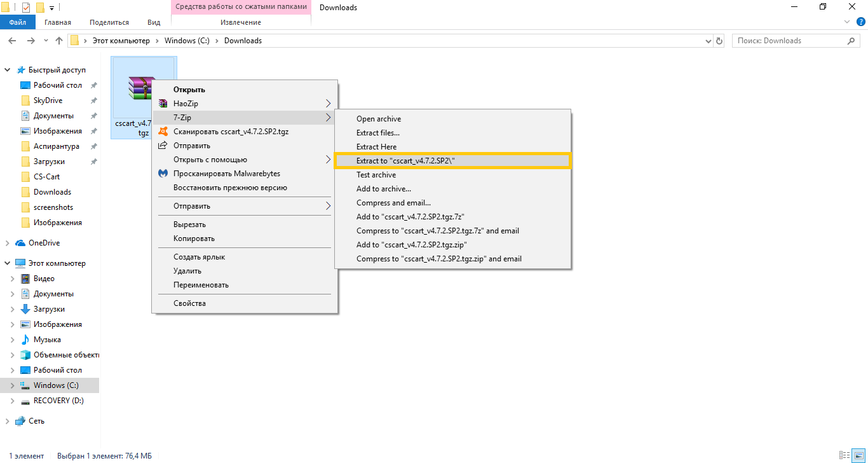Open Аспирантура folder in Quick Access

click(x=57, y=146)
